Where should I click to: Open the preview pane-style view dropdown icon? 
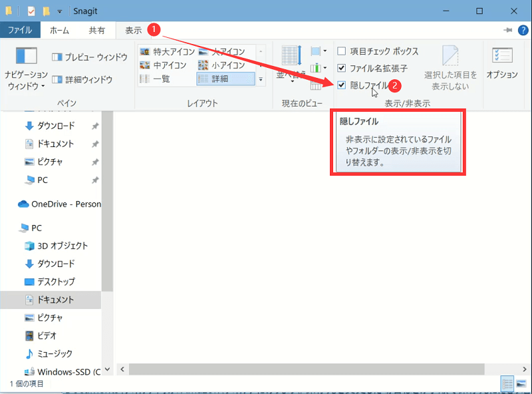[x=319, y=51]
